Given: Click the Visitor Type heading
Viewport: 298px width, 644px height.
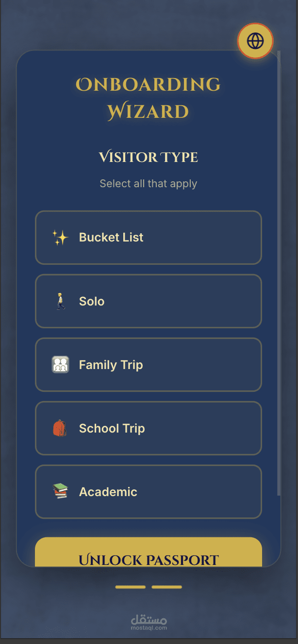Looking at the screenshot, I should tap(148, 157).
